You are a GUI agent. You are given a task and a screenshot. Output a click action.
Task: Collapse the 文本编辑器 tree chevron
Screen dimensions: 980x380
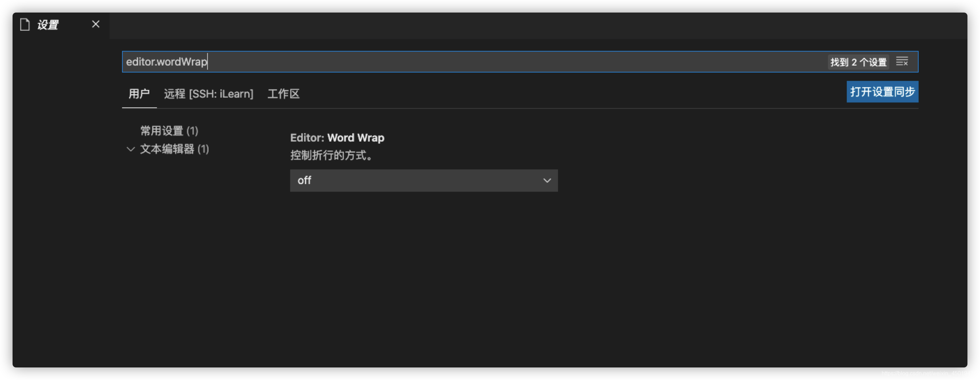pos(130,149)
